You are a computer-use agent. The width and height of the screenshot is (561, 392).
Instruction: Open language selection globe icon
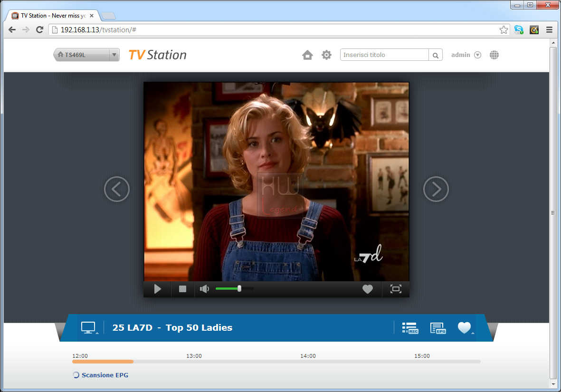tap(494, 55)
